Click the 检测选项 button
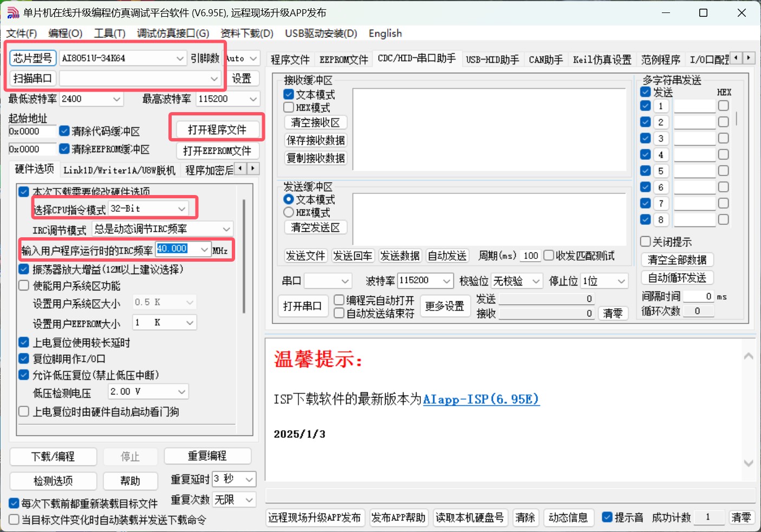The image size is (761, 532). coord(53,481)
